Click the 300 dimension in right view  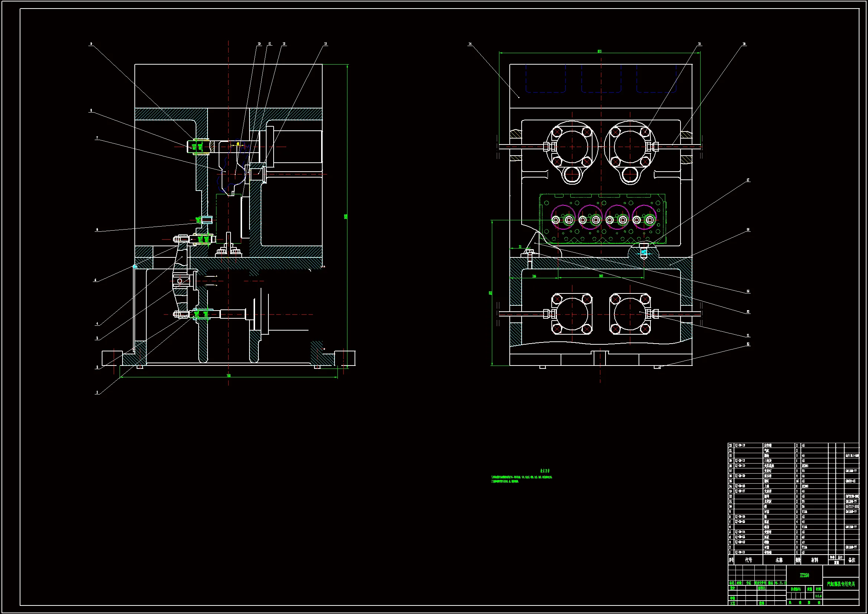601,276
